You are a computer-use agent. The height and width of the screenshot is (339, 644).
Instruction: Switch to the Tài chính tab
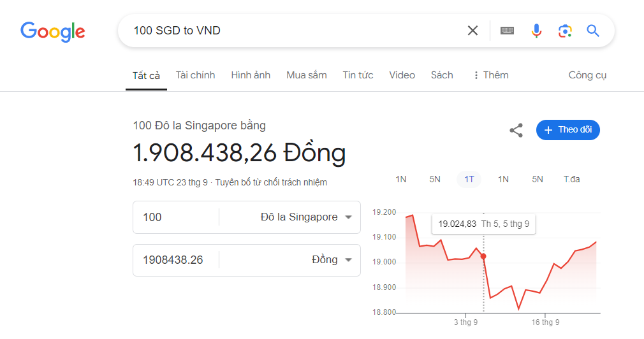(x=195, y=75)
